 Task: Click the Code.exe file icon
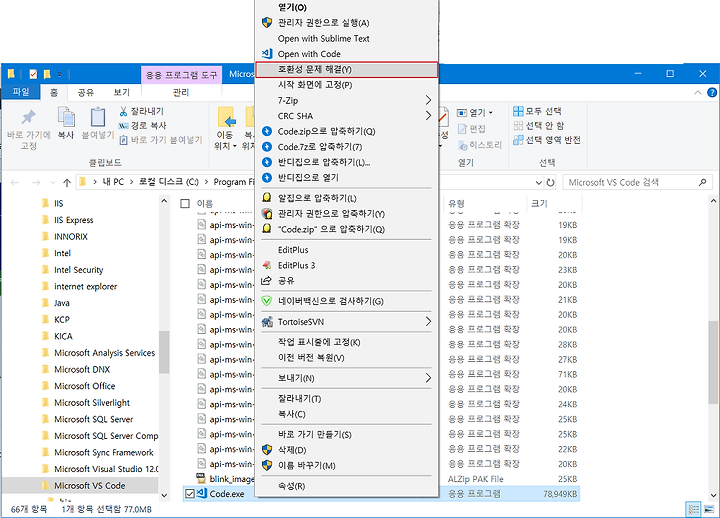(x=202, y=493)
